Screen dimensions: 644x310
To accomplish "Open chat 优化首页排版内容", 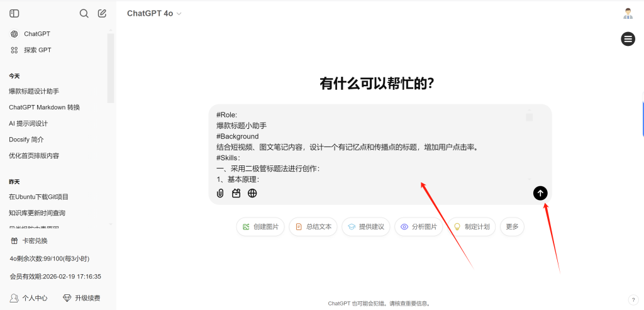I will (x=34, y=155).
